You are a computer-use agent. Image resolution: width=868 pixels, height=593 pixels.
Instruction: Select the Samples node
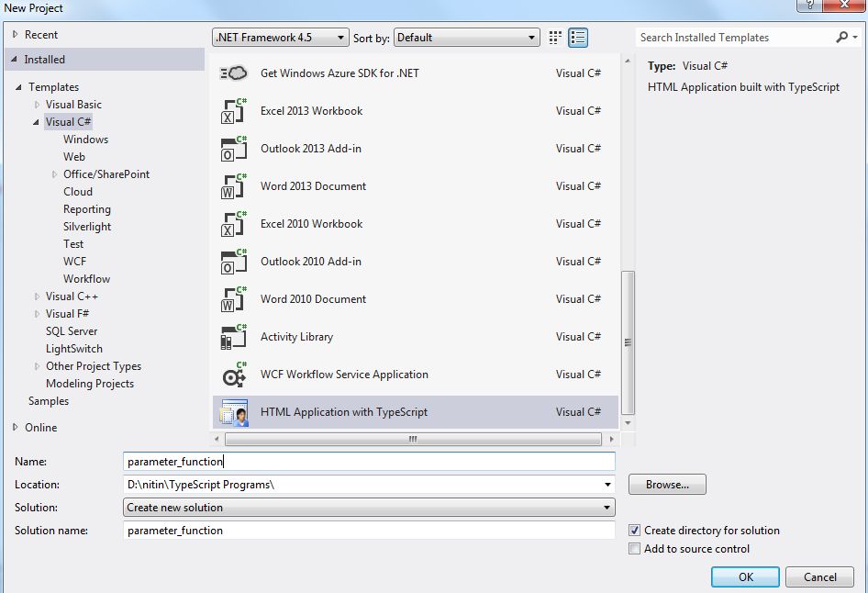tap(49, 401)
